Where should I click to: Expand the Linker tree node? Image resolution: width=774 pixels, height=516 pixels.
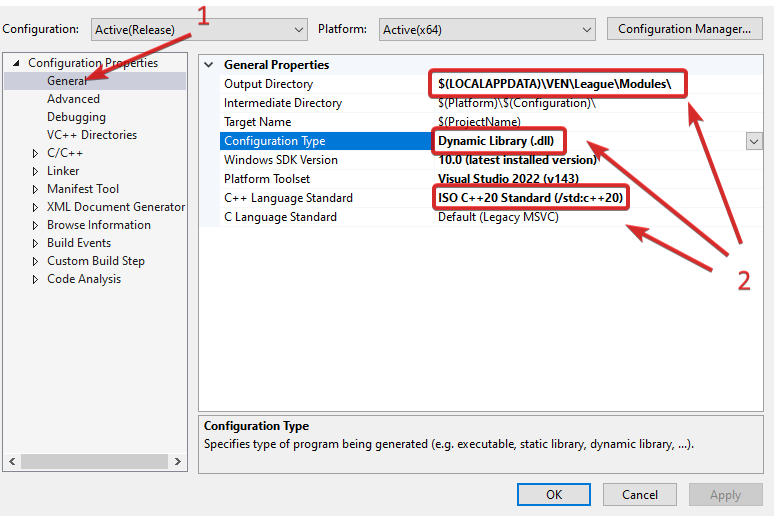click(36, 171)
